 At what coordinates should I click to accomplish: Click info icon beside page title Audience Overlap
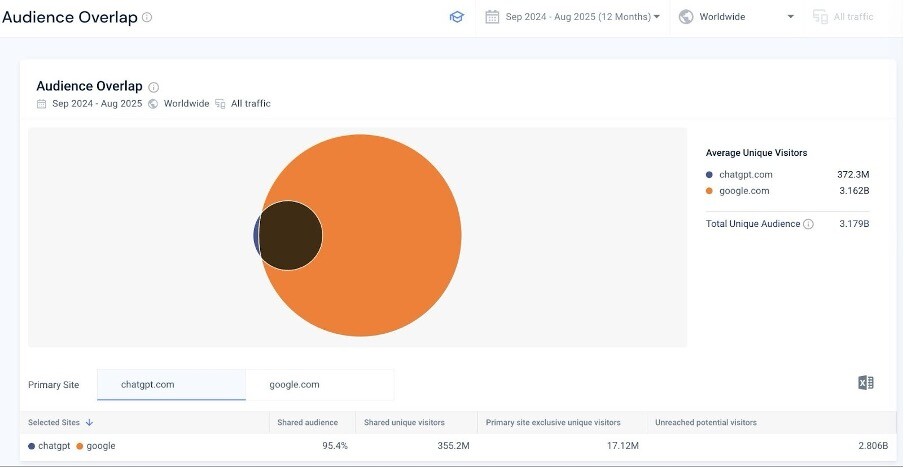(x=147, y=18)
